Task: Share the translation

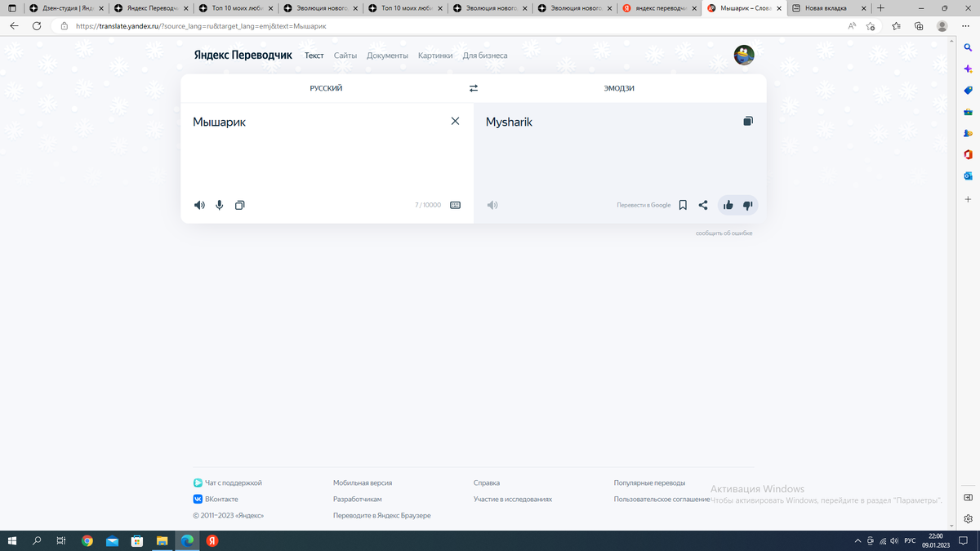Action: (x=703, y=205)
